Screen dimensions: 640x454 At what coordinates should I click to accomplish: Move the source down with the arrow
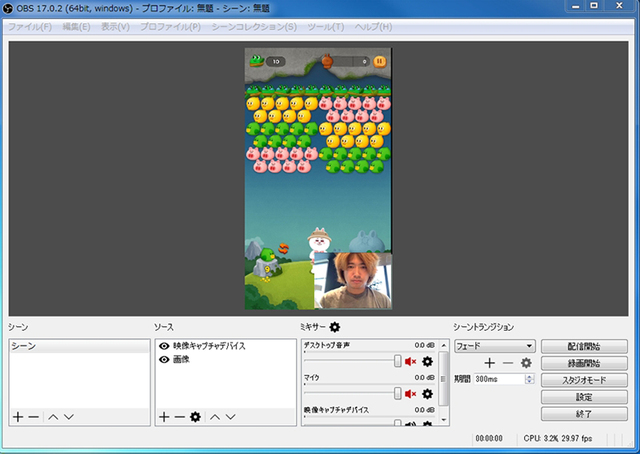pyautogui.click(x=232, y=416)
